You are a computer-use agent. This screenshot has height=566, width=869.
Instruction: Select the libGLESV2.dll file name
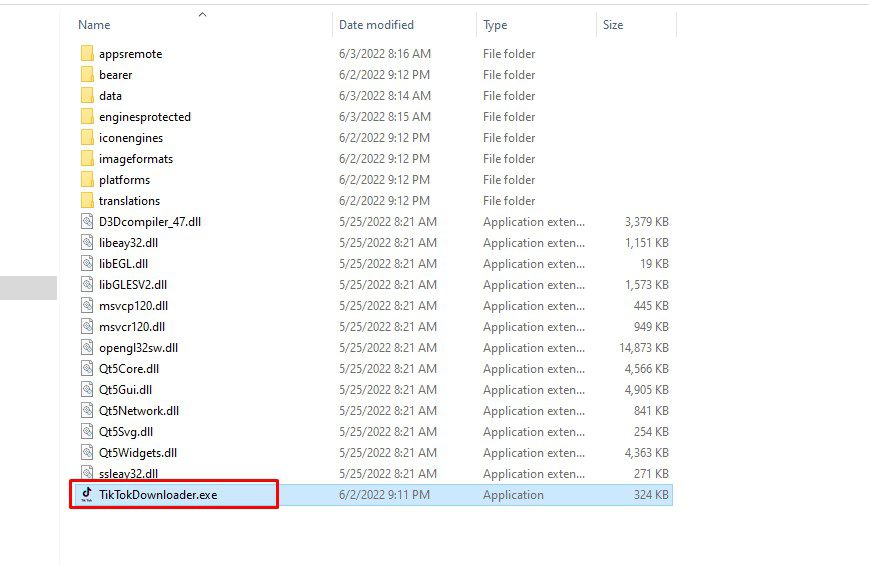click(133, 285)
